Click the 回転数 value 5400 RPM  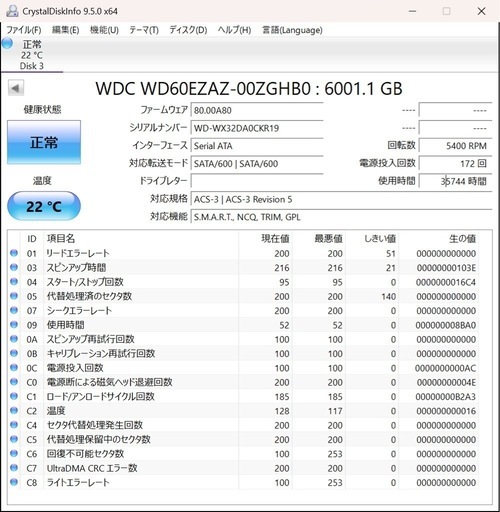pyautogui.click(x=455, y=146)
